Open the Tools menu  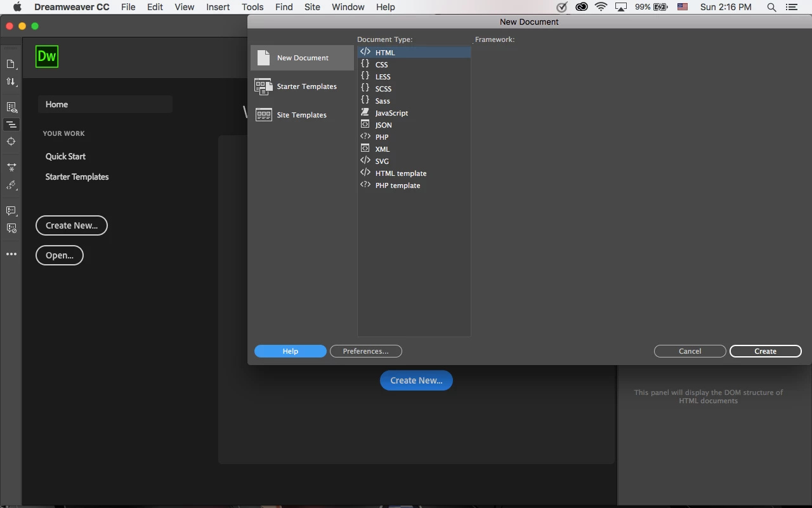252,7
